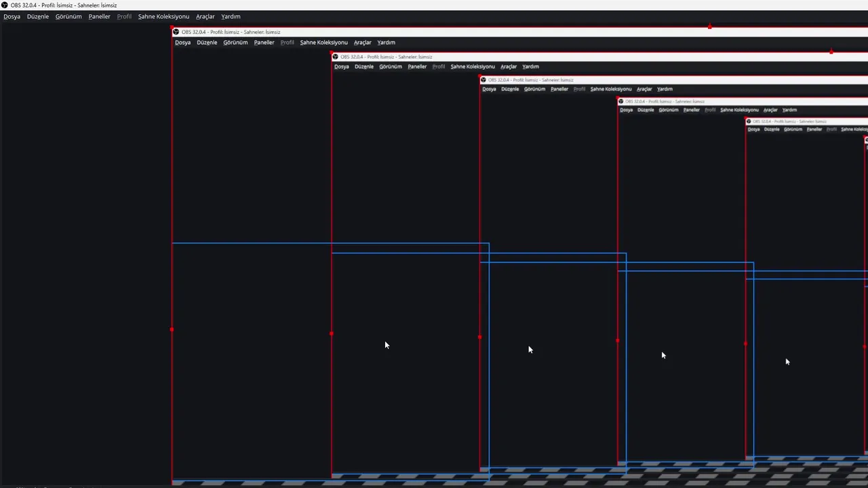Click Görünüm in the largest nested preview window
This screenshot has height=488, width=868.
(235, 42)
